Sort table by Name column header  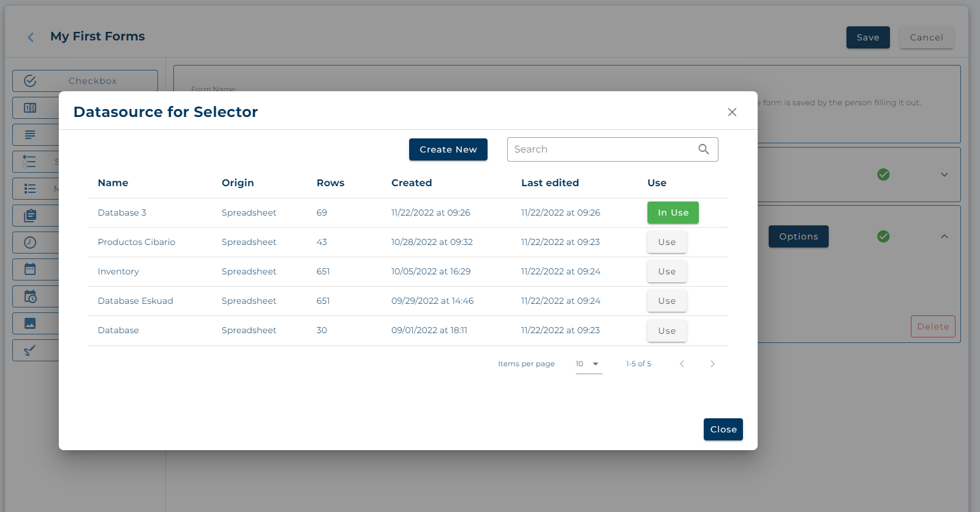click(x=113, y=183)
